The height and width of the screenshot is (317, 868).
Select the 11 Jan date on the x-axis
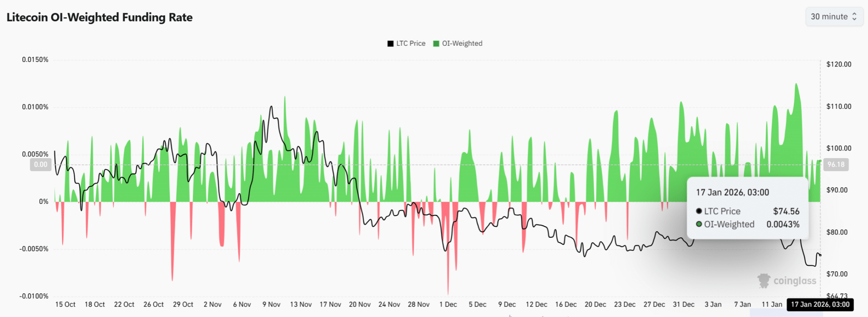pos(772,304)
